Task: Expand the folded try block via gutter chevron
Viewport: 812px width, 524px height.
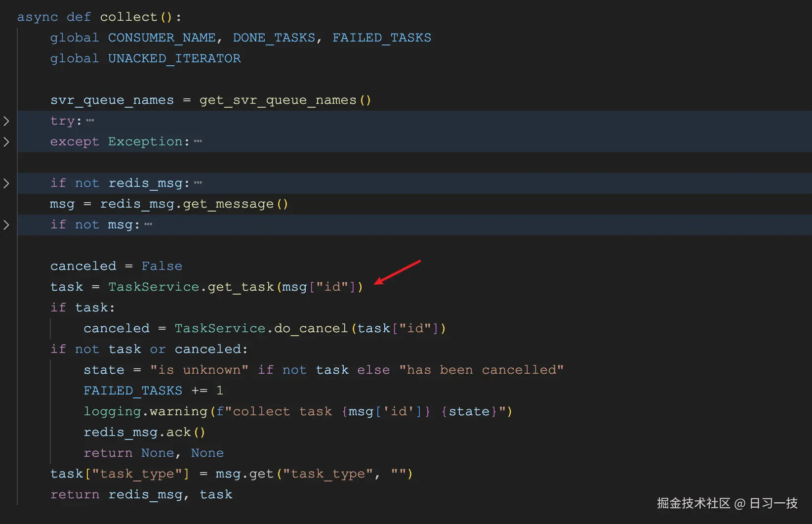Action: point(6,121)
